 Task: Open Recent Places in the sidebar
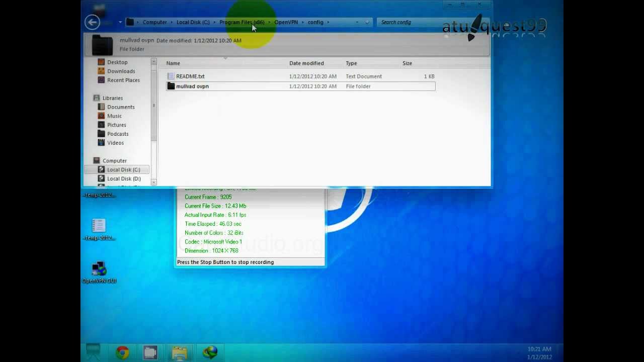pos(123,80)
